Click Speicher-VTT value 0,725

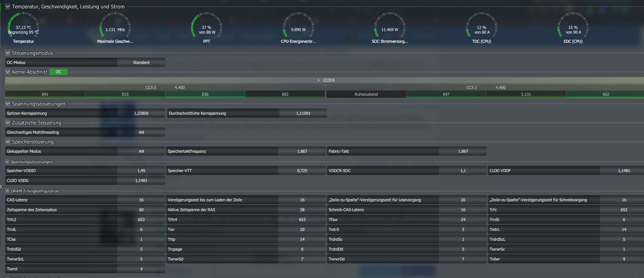coord(302,171)
